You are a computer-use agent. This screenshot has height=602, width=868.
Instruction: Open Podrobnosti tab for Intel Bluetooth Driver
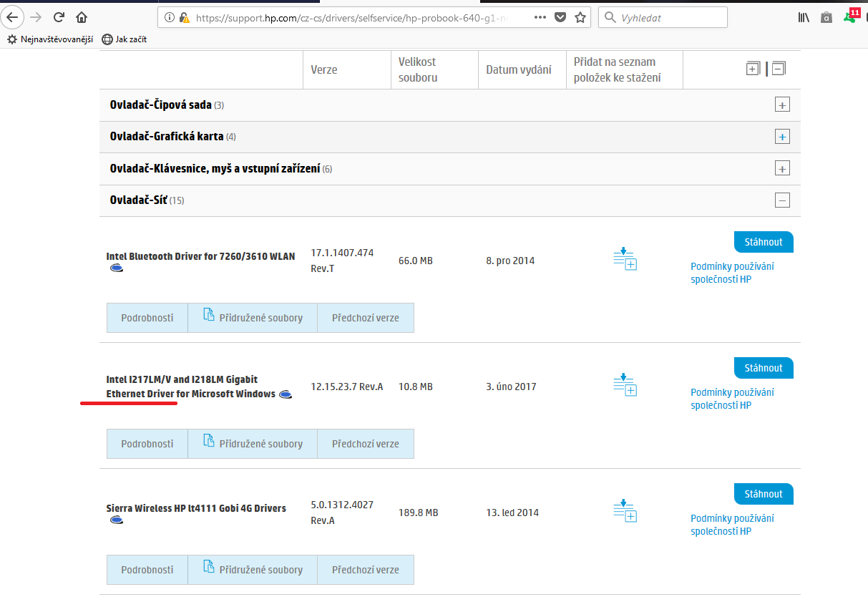click(147, 318)
